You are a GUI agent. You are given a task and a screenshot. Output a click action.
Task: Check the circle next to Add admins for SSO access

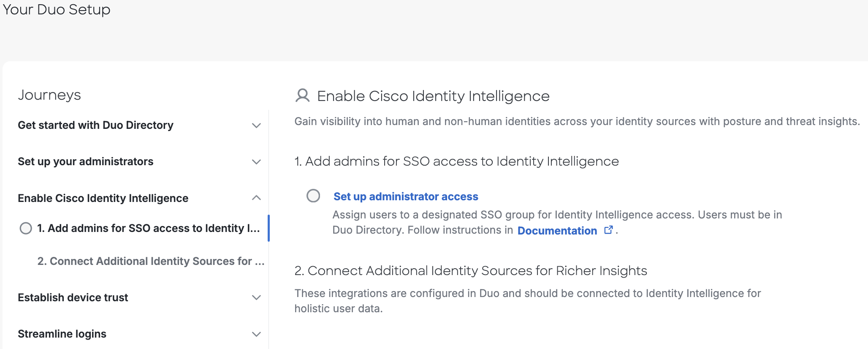(26, 228)
